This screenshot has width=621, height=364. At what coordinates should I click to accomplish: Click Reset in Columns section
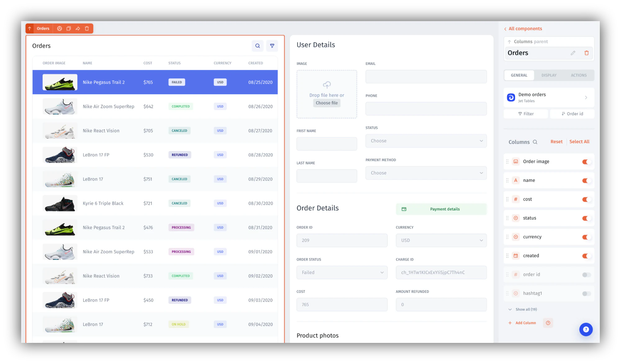click(556, 142)
